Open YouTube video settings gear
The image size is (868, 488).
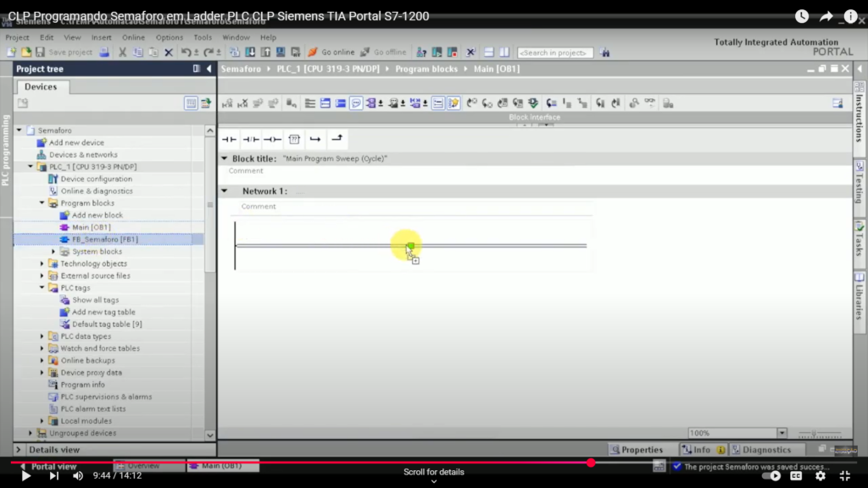coord(821,476)
